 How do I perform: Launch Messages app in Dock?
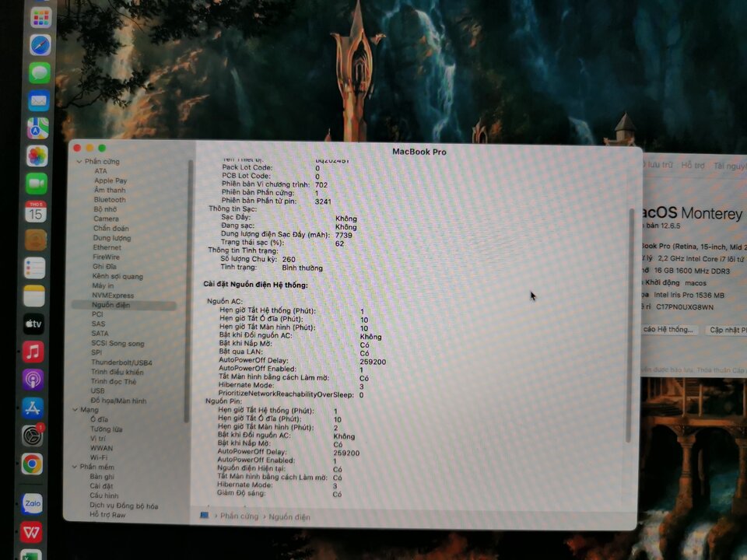click(40, 73)
